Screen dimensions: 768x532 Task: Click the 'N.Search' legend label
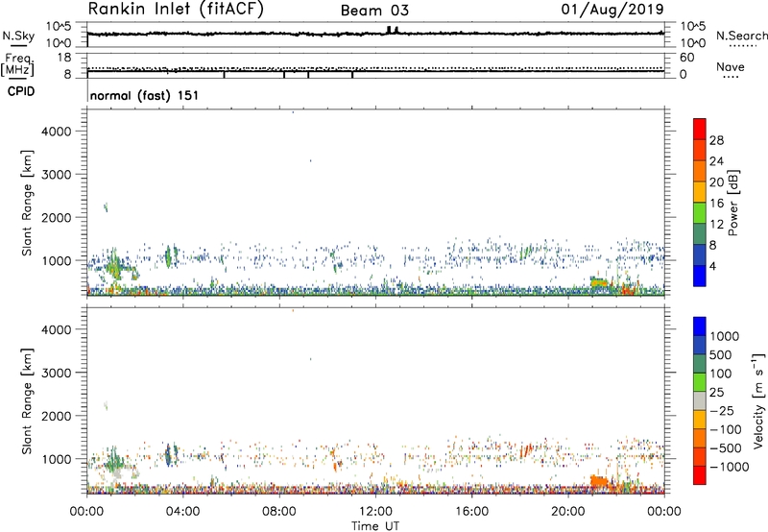742,36
